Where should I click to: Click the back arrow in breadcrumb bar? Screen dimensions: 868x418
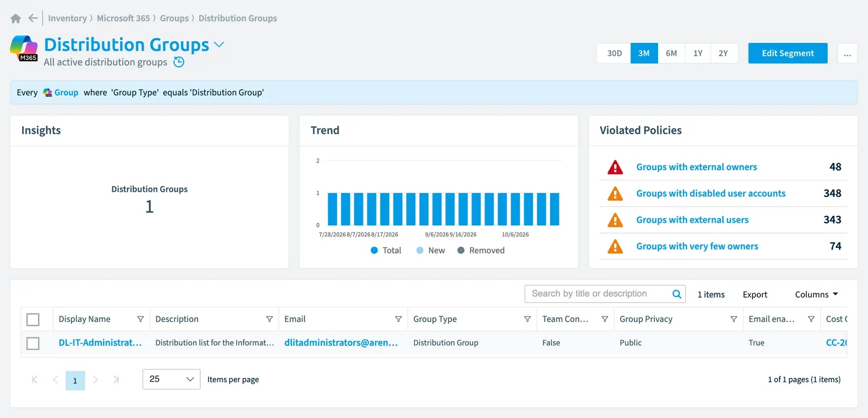[33, 18]
